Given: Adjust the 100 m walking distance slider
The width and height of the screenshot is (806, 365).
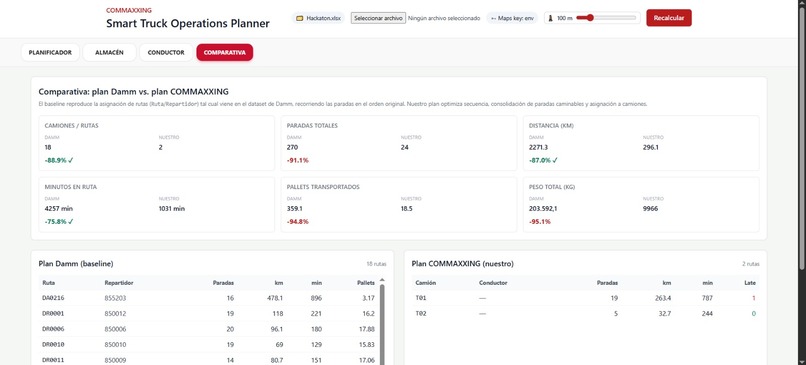Looking at the screenshot, I should [x=606, y=18].
